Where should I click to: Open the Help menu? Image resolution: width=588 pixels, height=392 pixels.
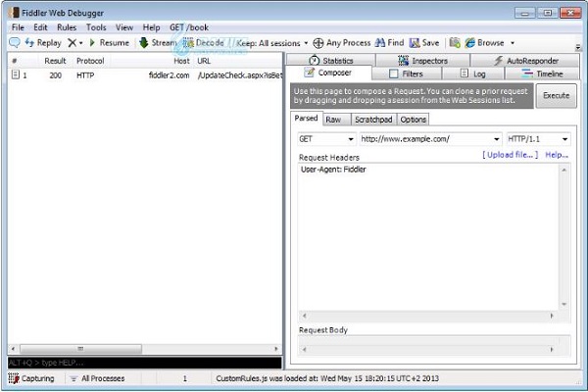coord(151,27)
